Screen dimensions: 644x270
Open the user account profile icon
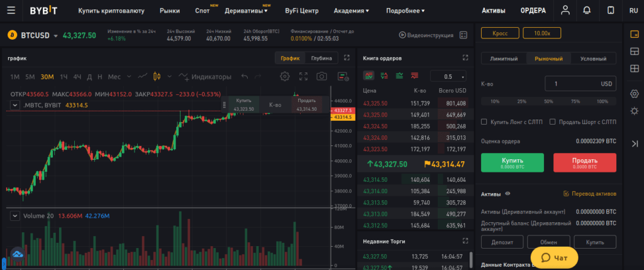[x=566, y=11]
